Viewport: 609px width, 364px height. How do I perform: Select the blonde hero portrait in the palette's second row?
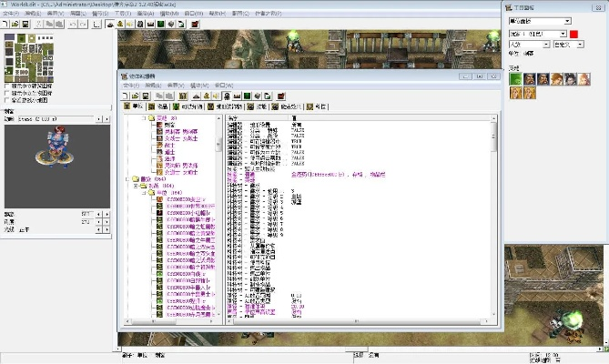click(515, 92)
